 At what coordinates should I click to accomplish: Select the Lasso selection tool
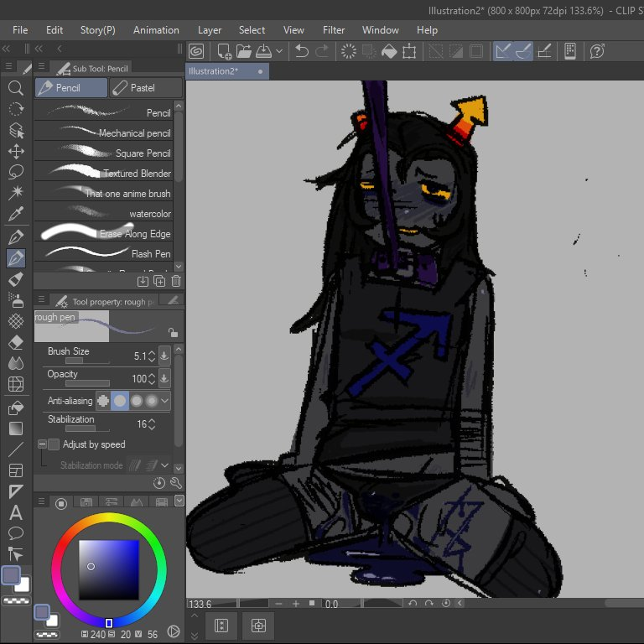[16, 172]
